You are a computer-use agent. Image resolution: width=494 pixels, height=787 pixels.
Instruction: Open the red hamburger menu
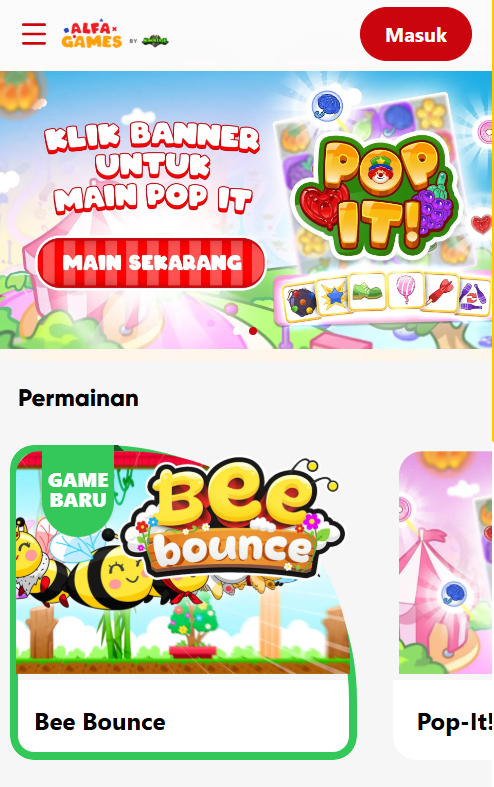pyautogui.click(x=34, y=34)
